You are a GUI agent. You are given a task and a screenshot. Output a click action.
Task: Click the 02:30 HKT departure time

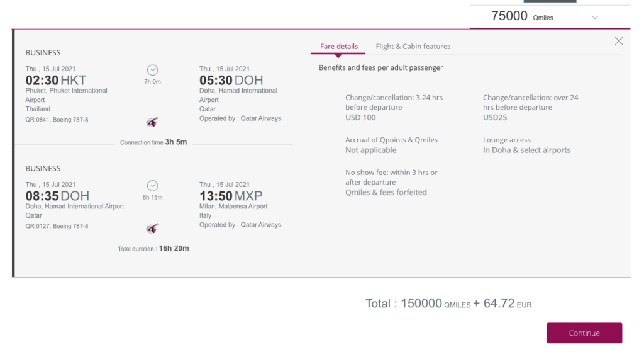[x=56, y=80]
